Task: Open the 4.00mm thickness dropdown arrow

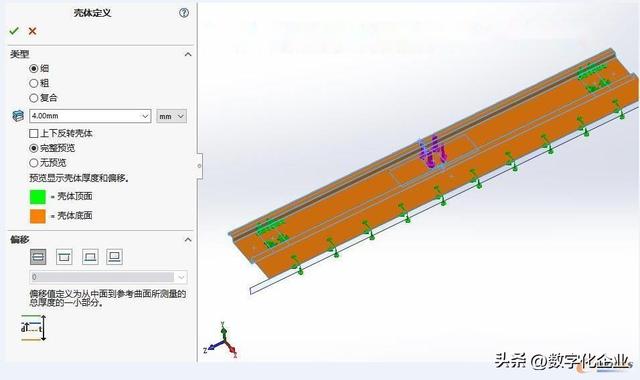Action: click(145, 116)
